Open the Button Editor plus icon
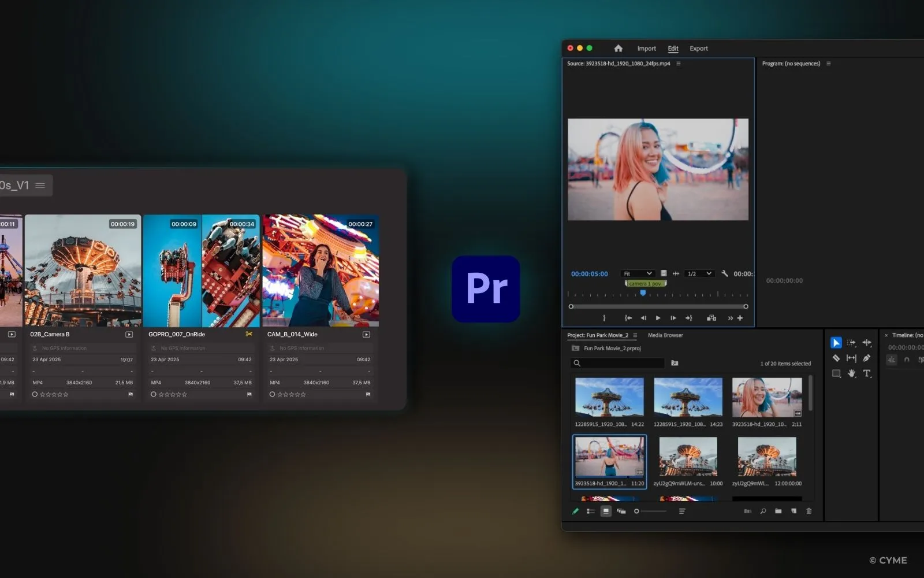The width and height of the screenshot is (924, 578). (x=740, y=318)
